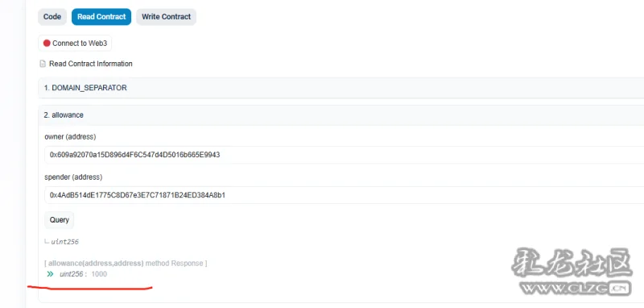Screen dimensions: 644x308
Task: Click the spender (address) label
Action: click(x=73, y=177)
